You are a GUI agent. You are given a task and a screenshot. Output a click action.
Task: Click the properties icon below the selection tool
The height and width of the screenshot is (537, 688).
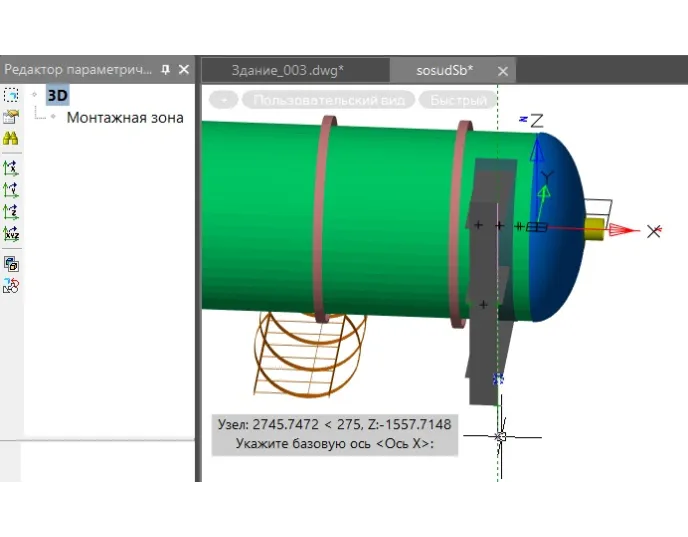point(11,117)
